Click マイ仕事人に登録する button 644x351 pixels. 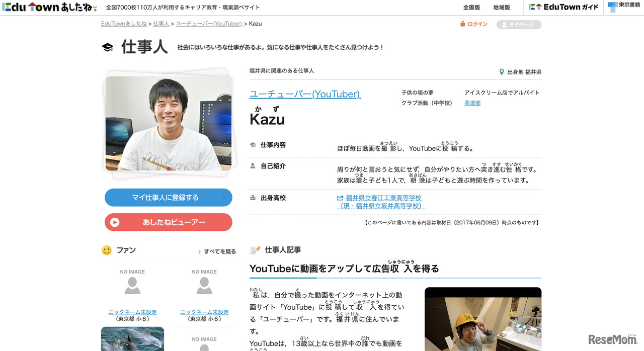168,197
